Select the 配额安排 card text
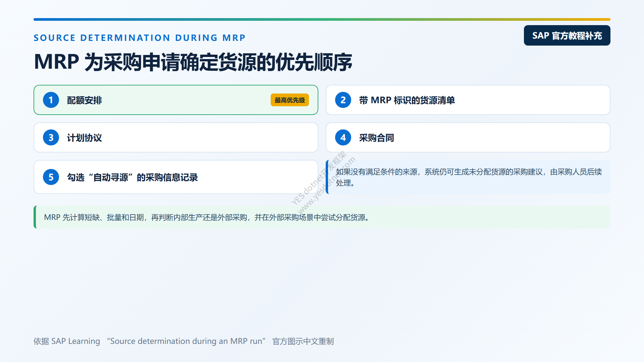 [x=84, y=100]
